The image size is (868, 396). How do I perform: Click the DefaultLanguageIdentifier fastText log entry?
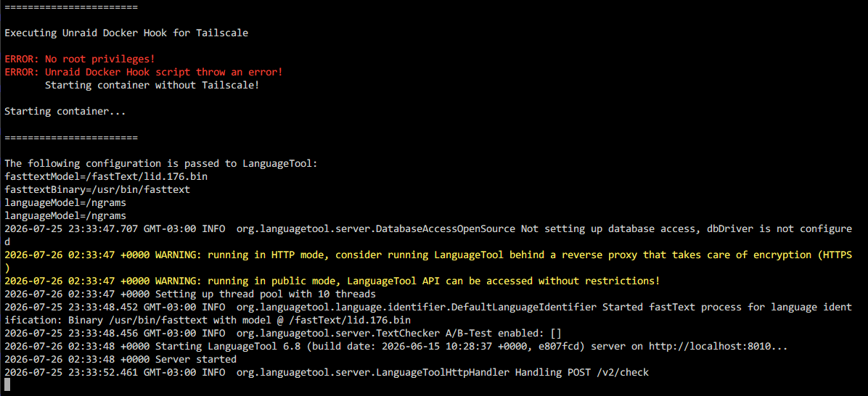pyautogui.click(x=428, y=314)
